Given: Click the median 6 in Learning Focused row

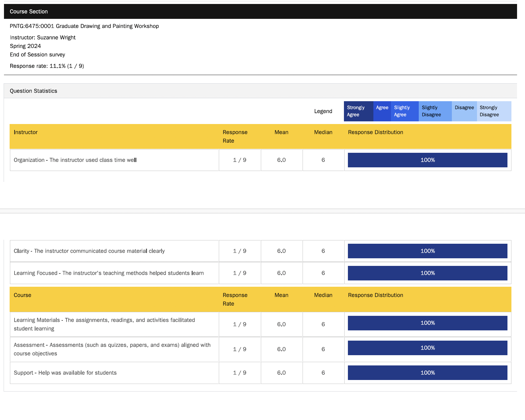Looking at the screenshot, I should [323, 273].
